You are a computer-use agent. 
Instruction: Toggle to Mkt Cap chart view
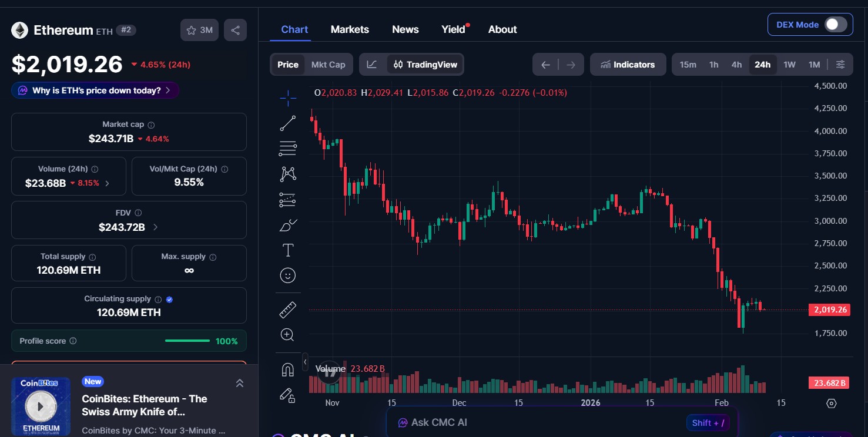point(328,65)
